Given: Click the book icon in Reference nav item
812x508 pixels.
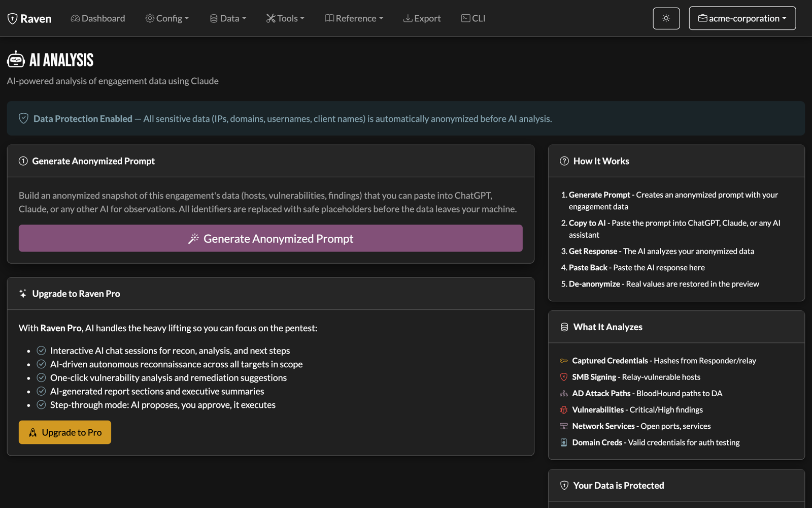Looking at the screenshot, I should point(329,18).
